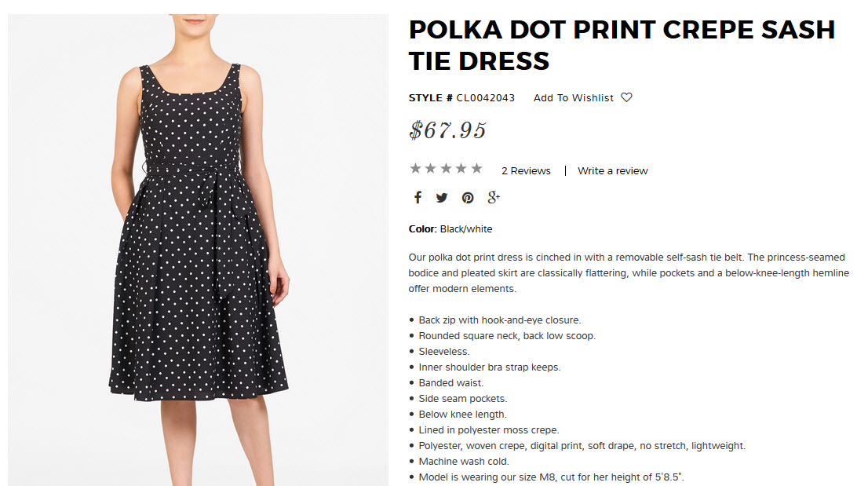Image resolution: width=868 pixels, height=486 pixels.
Task: Click the first rating star
Action: 415,169
